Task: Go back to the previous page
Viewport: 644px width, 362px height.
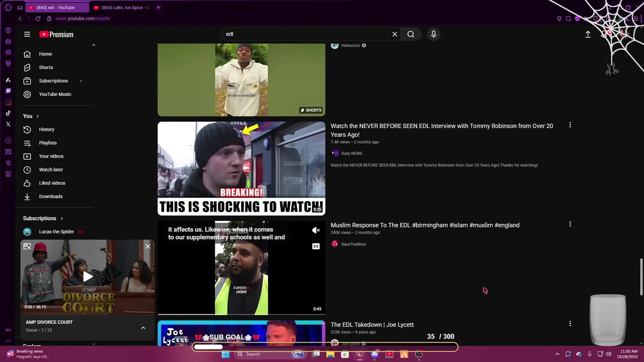Action: click(20, 19)
